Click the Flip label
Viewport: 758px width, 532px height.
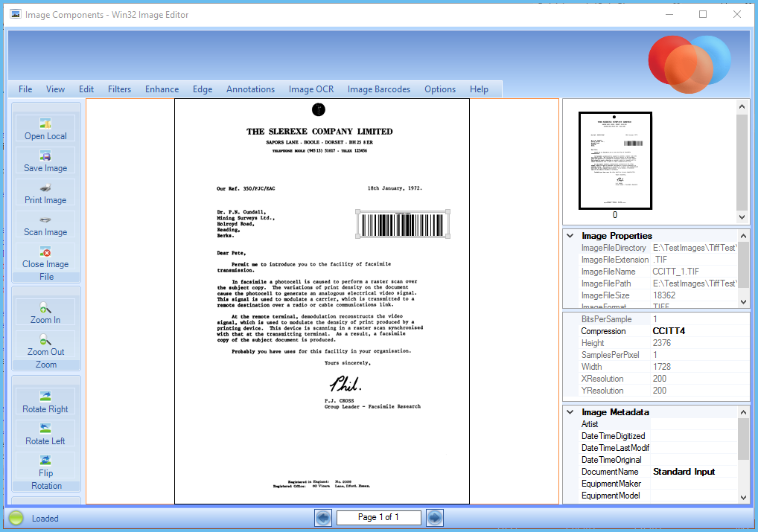click(x=46, y=473)
